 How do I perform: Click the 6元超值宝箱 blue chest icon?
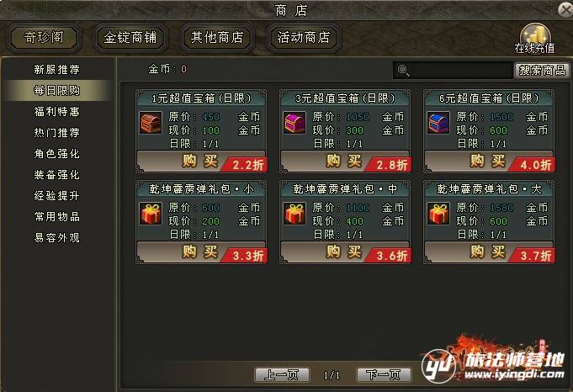pyautogui.click(x=438, y=123)
